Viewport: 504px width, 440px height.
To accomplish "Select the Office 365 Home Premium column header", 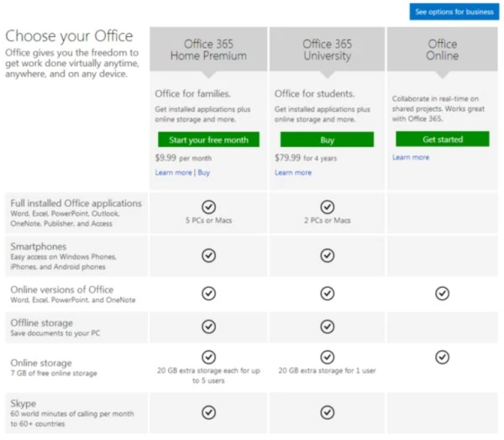I will pyautogui.click(x=208, y=50).
